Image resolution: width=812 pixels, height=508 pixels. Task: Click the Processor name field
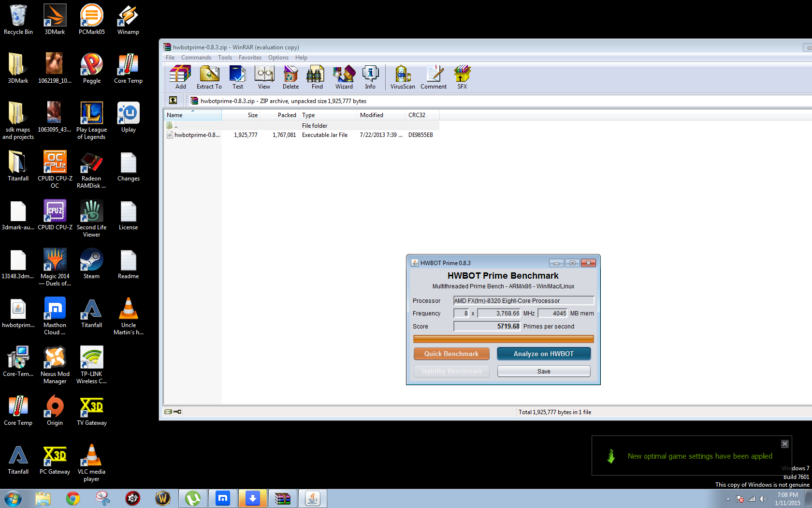click(x=523, y=300)
